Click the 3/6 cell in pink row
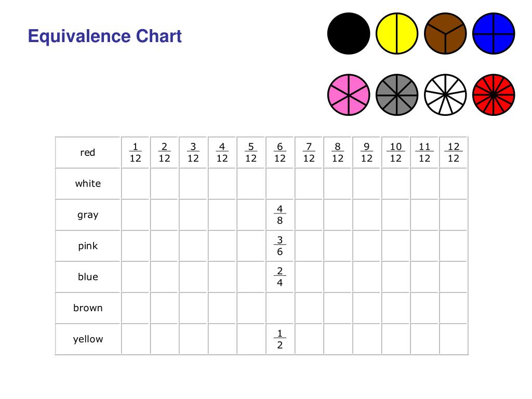 point(280,246)
